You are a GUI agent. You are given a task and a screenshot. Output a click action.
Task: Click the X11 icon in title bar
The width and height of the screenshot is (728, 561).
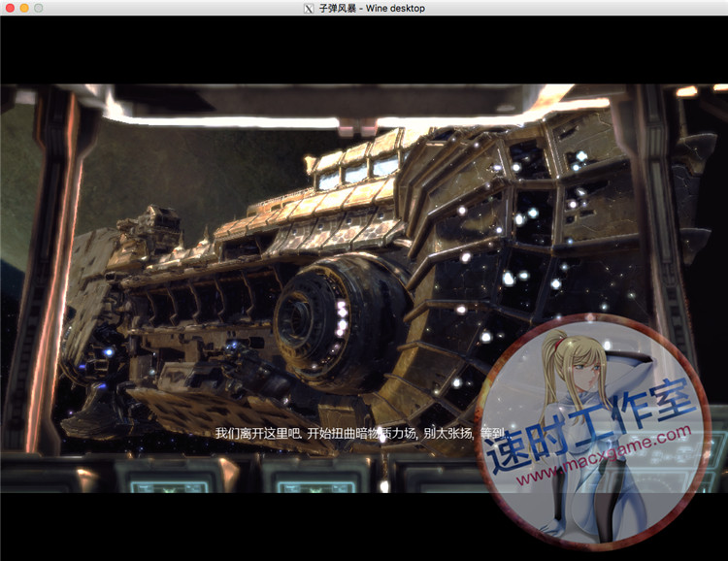click(x=309, y=9)
